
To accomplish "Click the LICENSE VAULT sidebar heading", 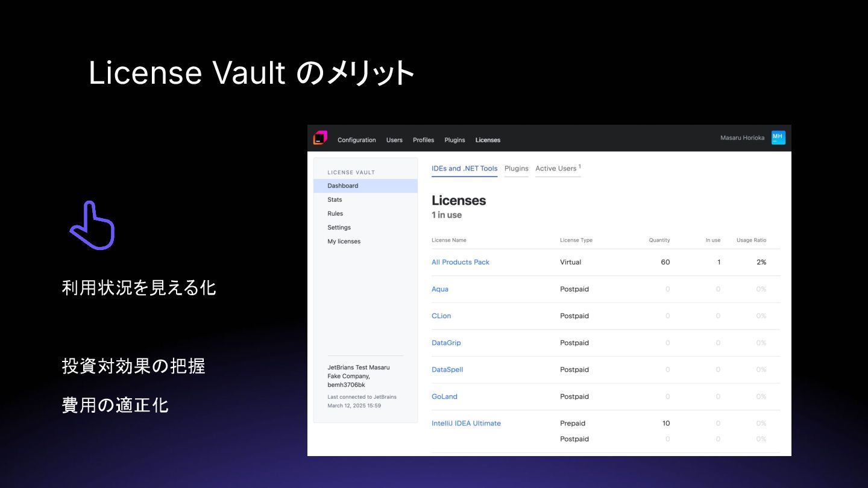I will pyautogui.click(x=351, y=172).
